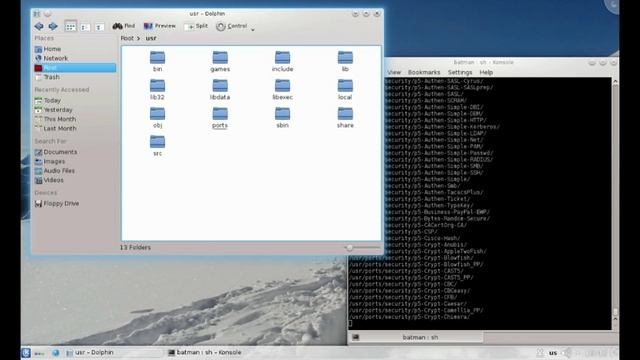640x360 pixels.
Task: Click the Find toolbar button
Action: click(x=124, y=26)
